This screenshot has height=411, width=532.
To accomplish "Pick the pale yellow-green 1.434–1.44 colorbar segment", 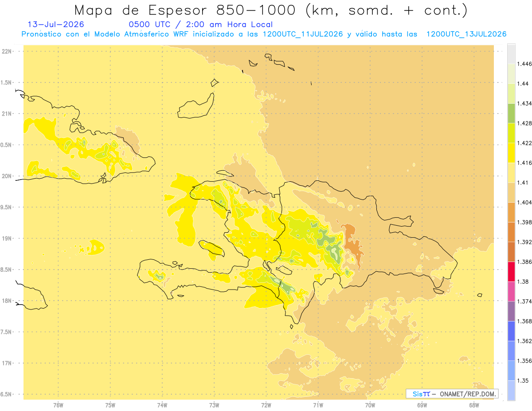I will tap(511, 94).
